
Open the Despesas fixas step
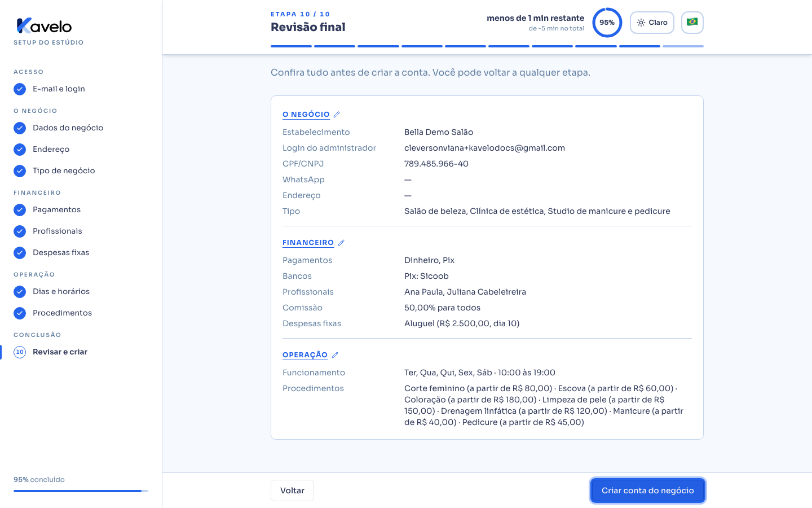click(x=61, y=253)
